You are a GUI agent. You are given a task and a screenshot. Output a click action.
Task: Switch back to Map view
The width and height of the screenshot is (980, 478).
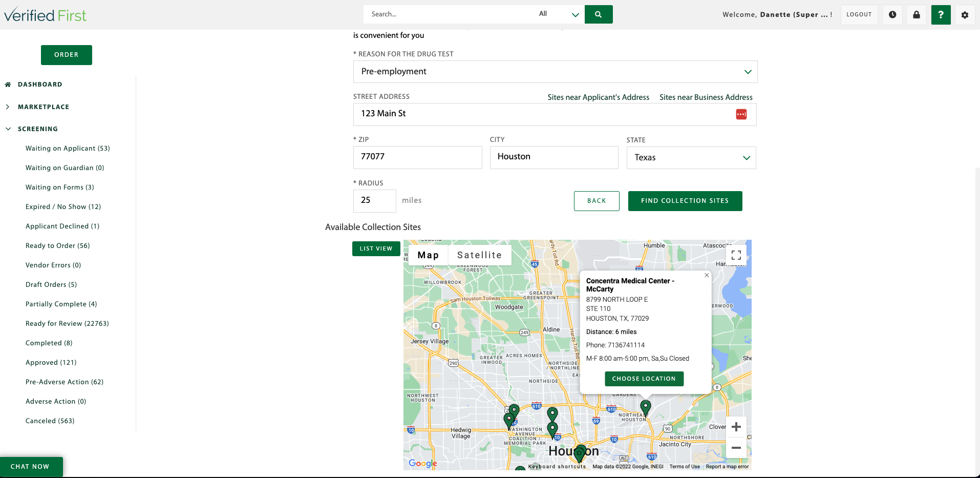(428, 255)
